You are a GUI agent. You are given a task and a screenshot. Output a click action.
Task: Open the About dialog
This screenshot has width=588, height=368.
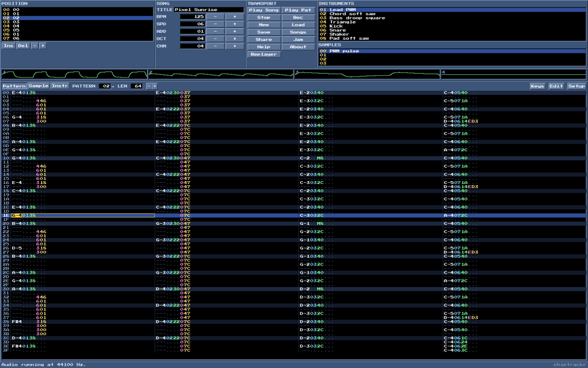[x=298, y=47]
